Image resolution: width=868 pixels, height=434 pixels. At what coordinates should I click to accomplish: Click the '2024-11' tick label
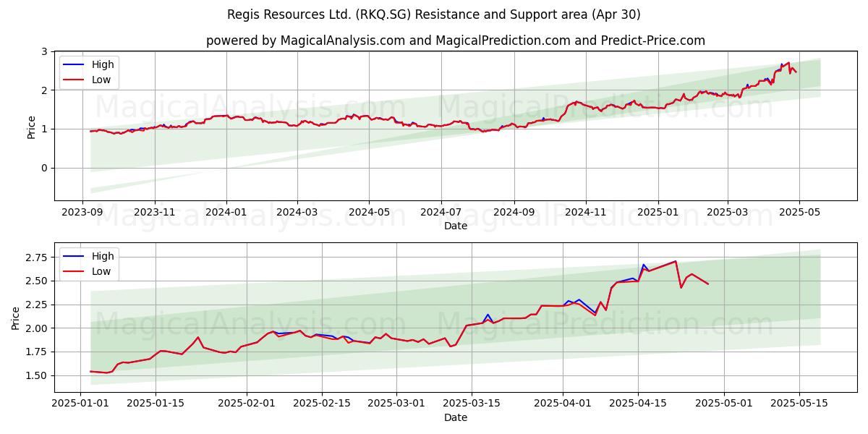pos(586,212)
